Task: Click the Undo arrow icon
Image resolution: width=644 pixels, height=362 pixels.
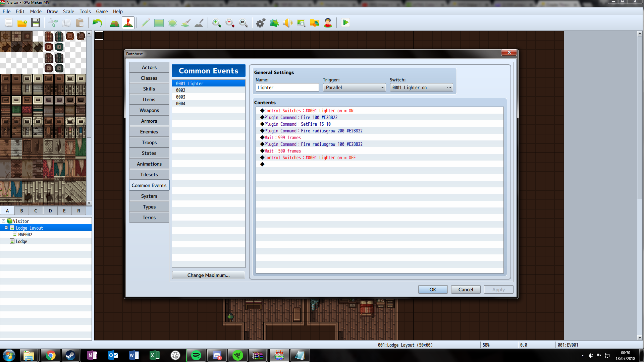Action: (97, 23)
